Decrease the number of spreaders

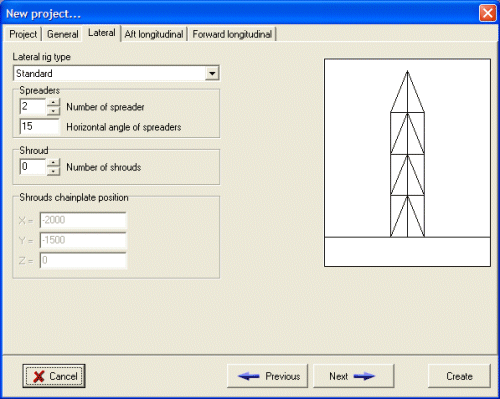tap(54, 111)
